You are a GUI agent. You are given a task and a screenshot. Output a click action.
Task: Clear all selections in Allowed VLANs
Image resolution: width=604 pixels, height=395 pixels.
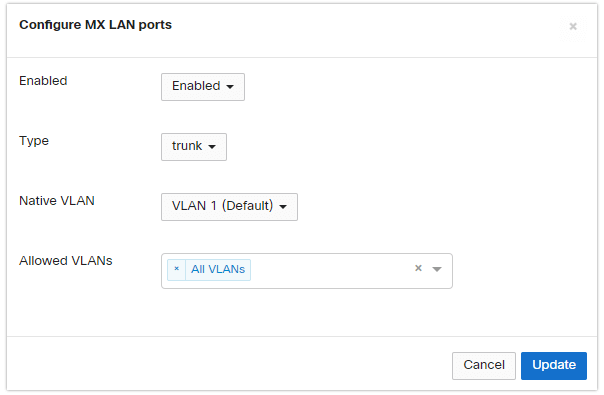click(x=418, y=268)
